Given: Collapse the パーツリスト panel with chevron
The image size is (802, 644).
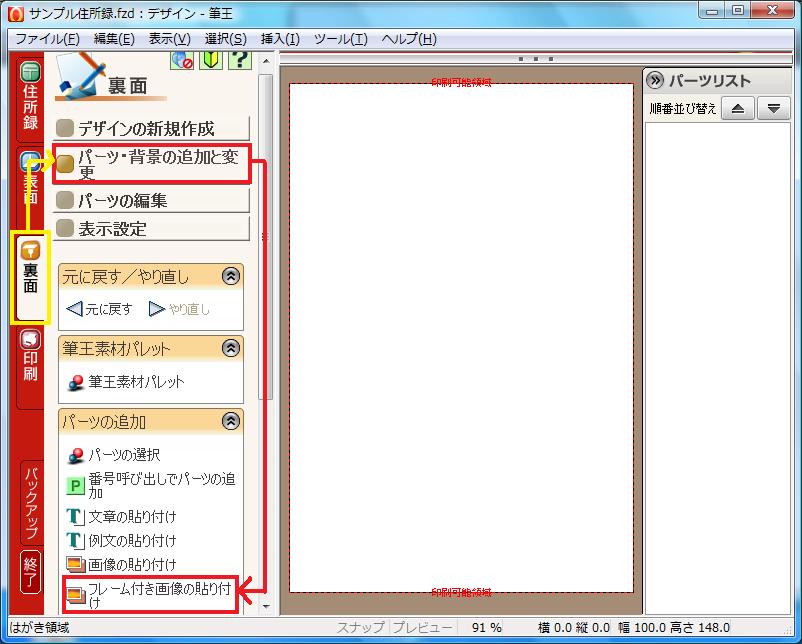Looking at the screenshot, I should tap(656, 81).
